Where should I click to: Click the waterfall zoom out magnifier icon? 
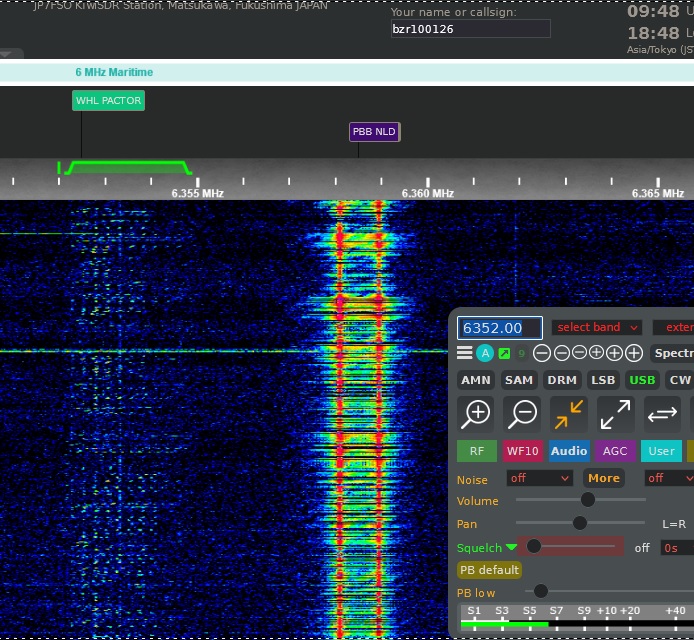pyautogui.click(x=522, y=413)
